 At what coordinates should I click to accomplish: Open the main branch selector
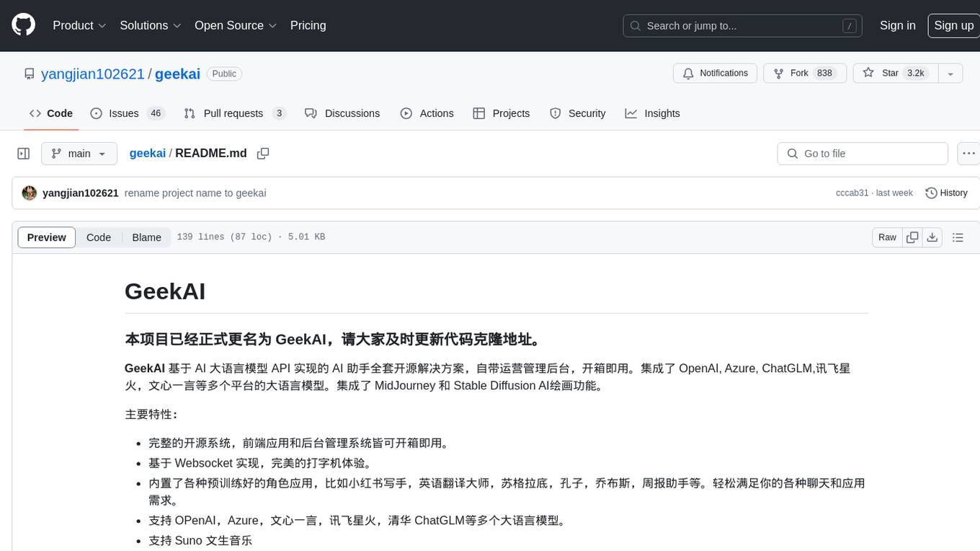[79, 154]
